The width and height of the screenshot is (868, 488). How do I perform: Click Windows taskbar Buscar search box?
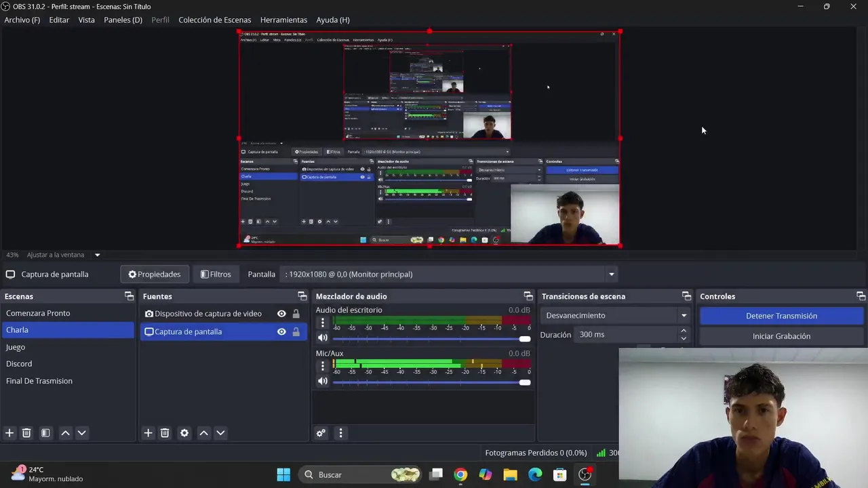[x=361, y=474]
